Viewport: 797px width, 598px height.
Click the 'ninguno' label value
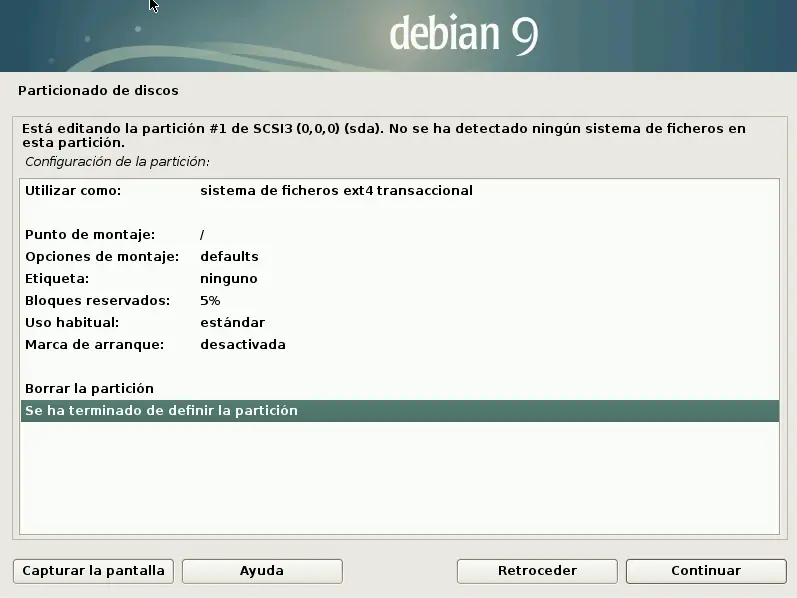pyautogui.click(x=229, y=279)
